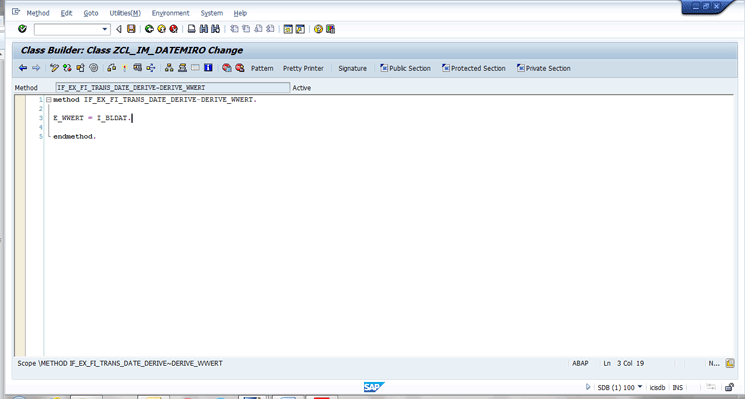
Task: Open the System menu
Action: click(x=211, y=13)
